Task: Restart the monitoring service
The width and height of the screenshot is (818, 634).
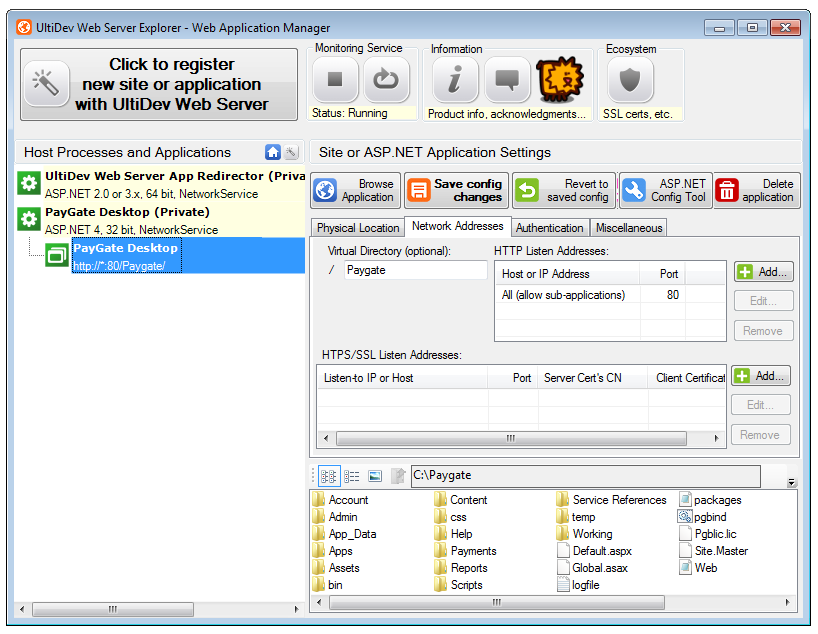Action: [386, 79]
